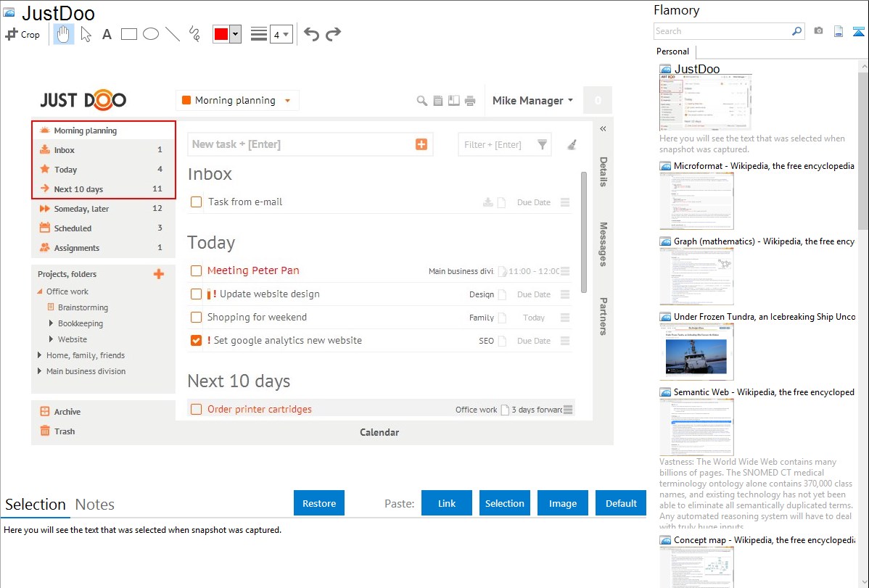The width and height of the screenshot is (869, 588).
Task: Open the color picker dropdown arrow
Action: (235, 34)
